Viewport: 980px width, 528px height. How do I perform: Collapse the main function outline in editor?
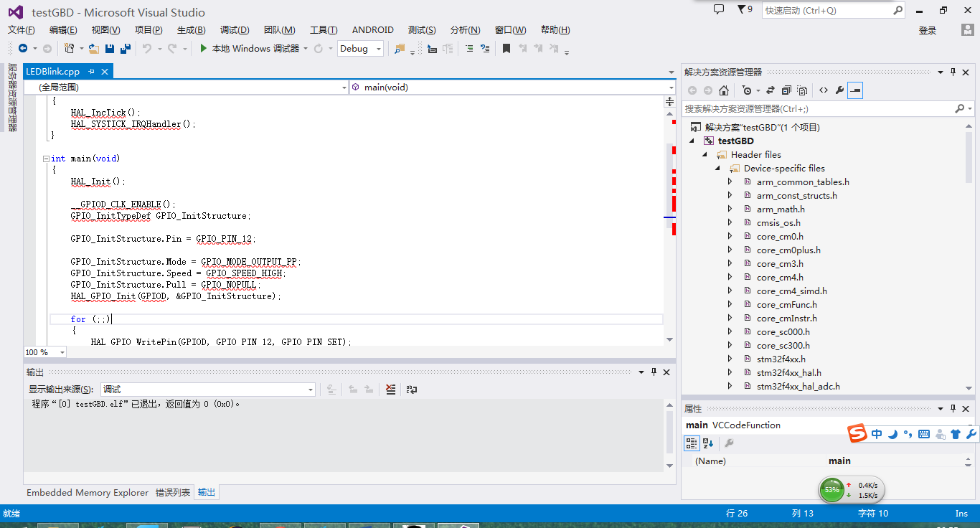click(46, 159)
